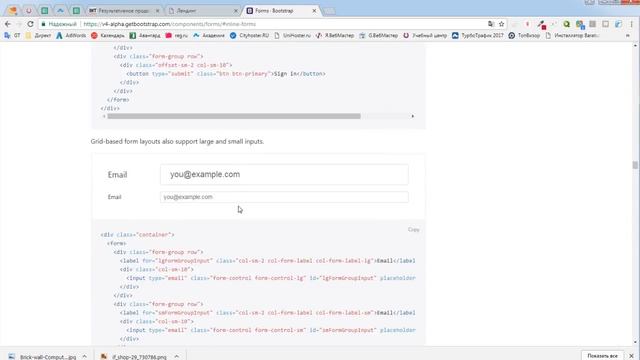This screenshot has height=360, width=640.
Task: Open downloaded if_shop-29 png file
Action: pos(135,357)
